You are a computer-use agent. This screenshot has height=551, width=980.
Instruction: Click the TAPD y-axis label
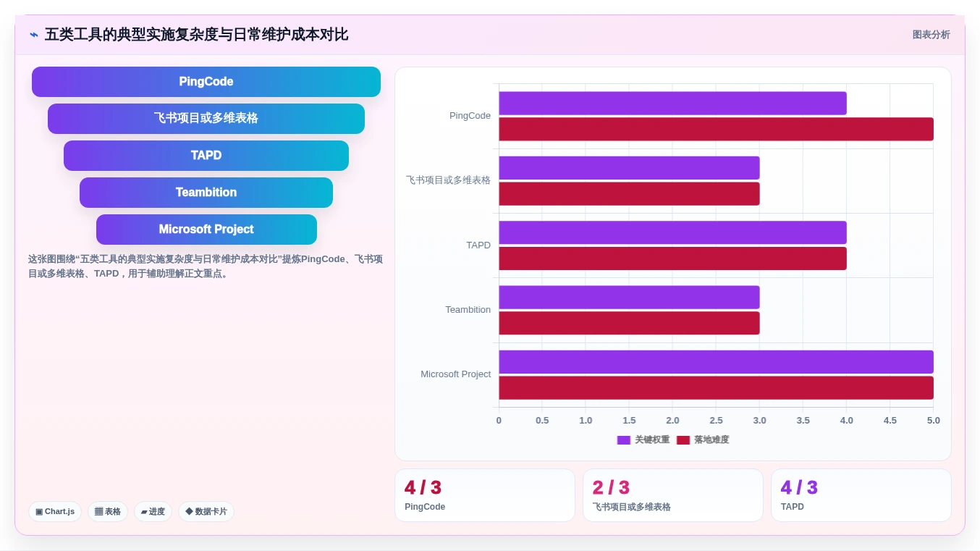478,245
